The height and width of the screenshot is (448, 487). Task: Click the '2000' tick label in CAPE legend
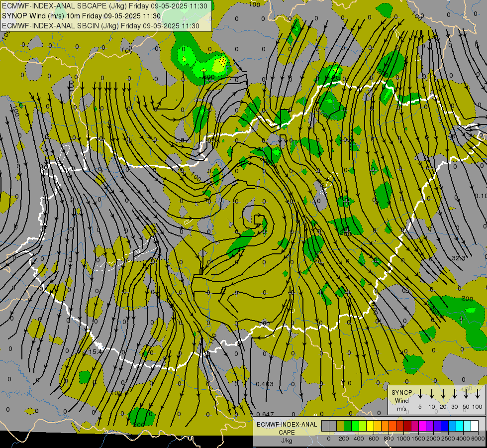coord(433,439)
